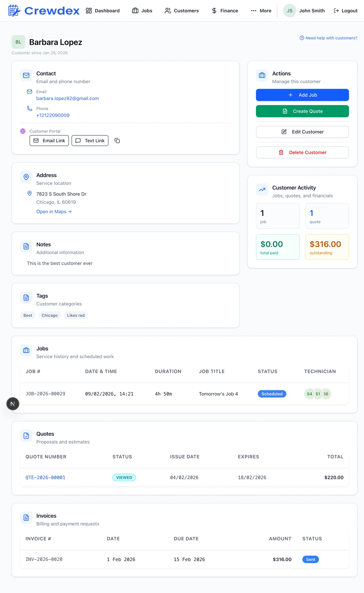Click the $316.00 invoice amount
The image size is (364, 593).
pyautogui.click(x=282, y=559)
